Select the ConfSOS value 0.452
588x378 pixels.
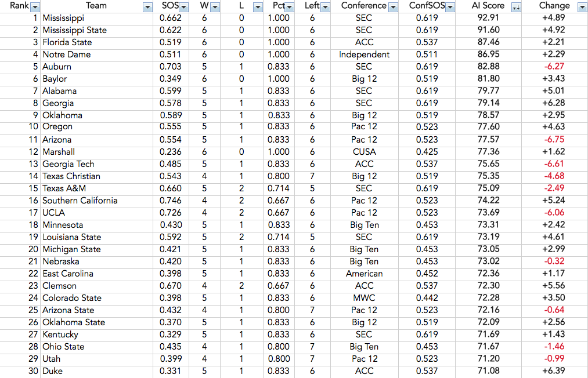point(427,274)
